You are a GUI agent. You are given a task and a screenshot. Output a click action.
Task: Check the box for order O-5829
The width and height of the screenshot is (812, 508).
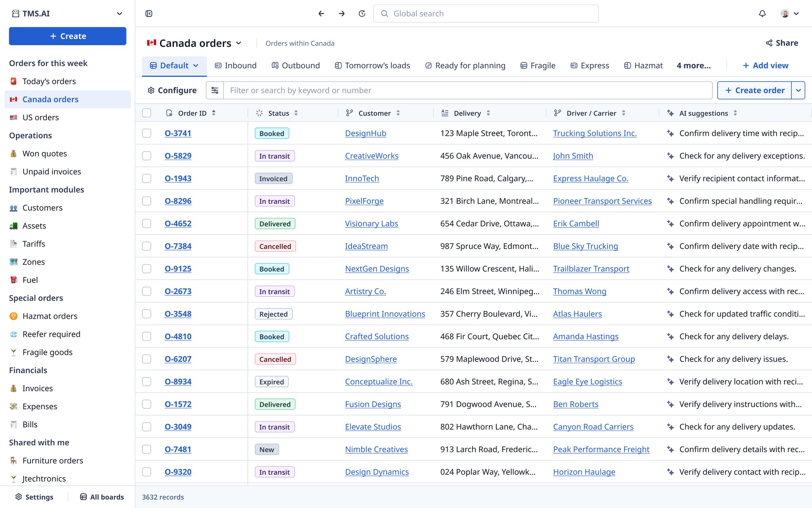coord(147,156)
